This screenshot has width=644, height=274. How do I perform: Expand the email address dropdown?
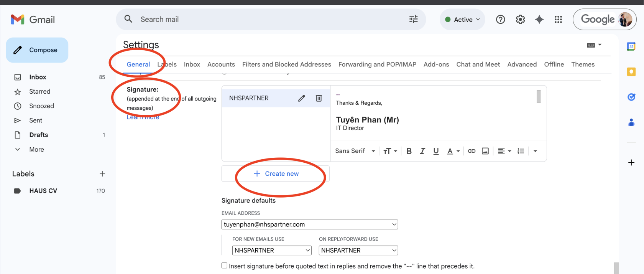(310, 224)
